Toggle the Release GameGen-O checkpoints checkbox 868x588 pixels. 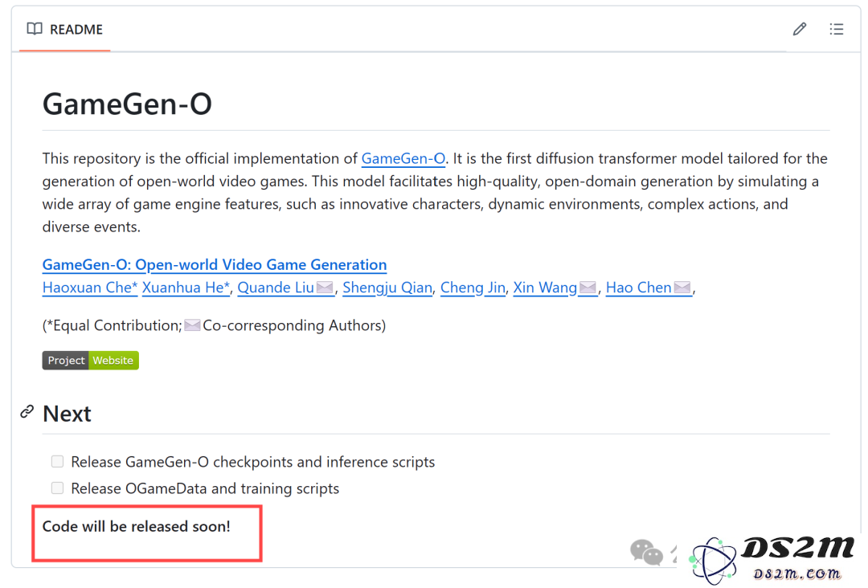[57, 461]
